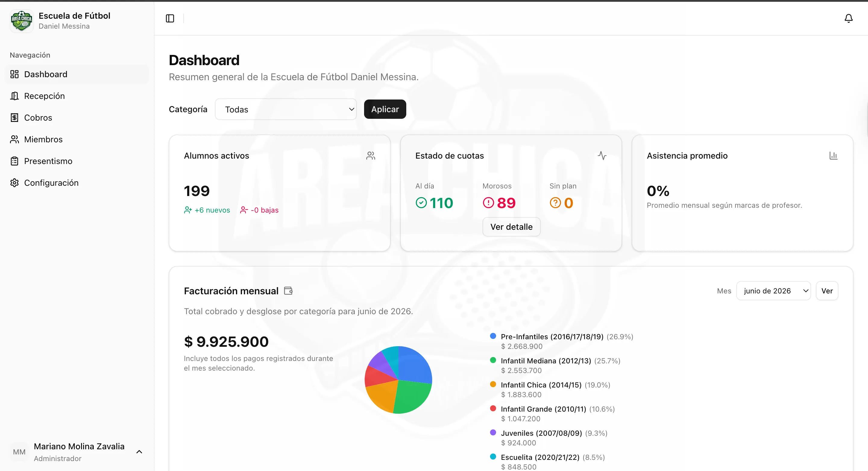
Task: Click the Cobros receipt icon
Action: tap(14, 118)
